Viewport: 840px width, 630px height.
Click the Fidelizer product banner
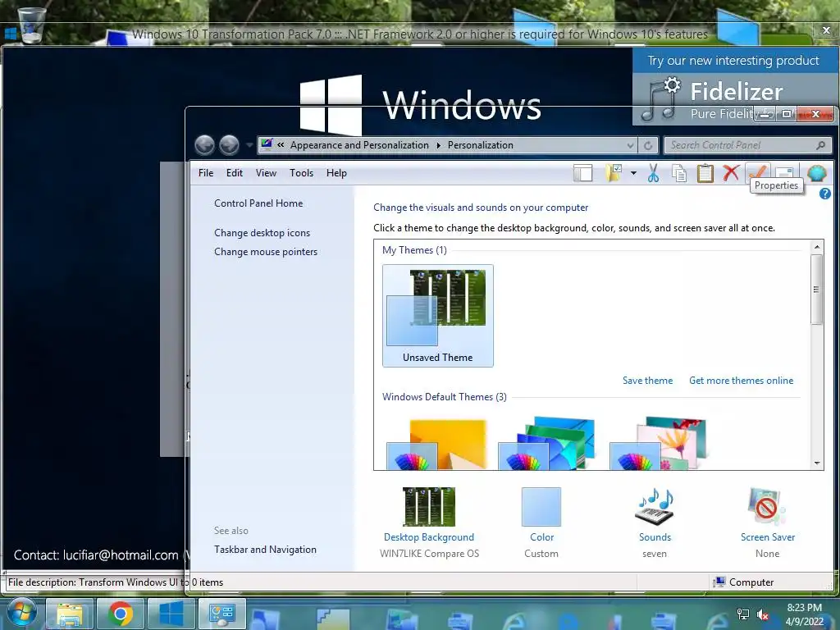734,87
